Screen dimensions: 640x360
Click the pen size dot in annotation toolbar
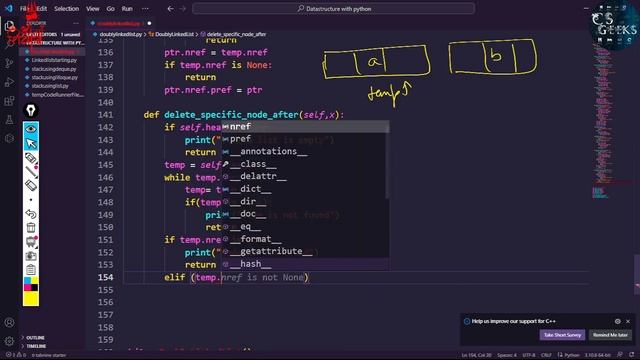point(31,200)
